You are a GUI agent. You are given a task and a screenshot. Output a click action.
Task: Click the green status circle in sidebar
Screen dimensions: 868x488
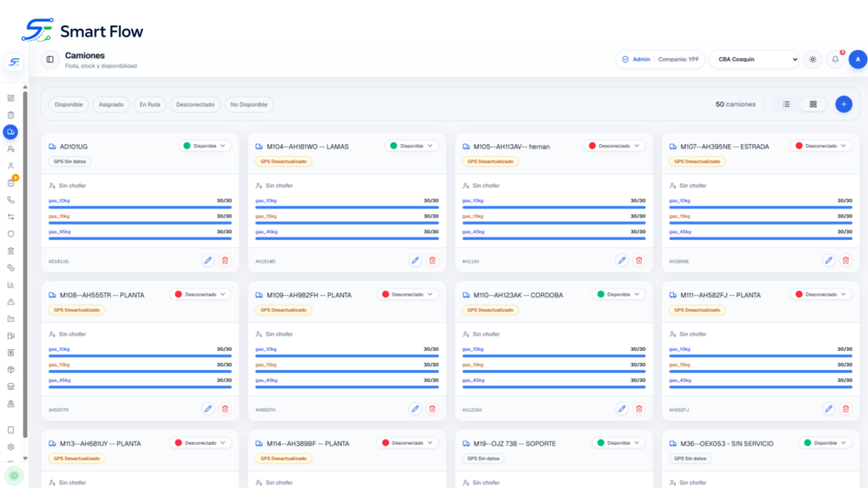pos(14,476)
